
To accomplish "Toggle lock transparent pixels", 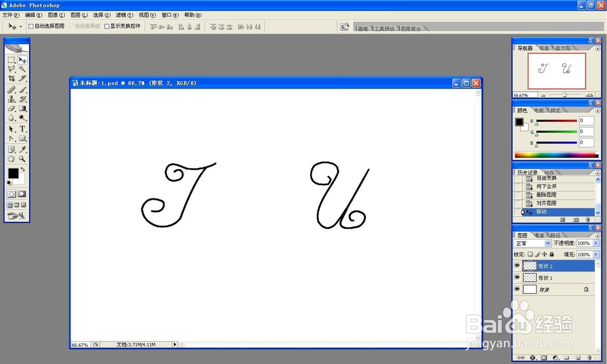I will tap(530, 254).
